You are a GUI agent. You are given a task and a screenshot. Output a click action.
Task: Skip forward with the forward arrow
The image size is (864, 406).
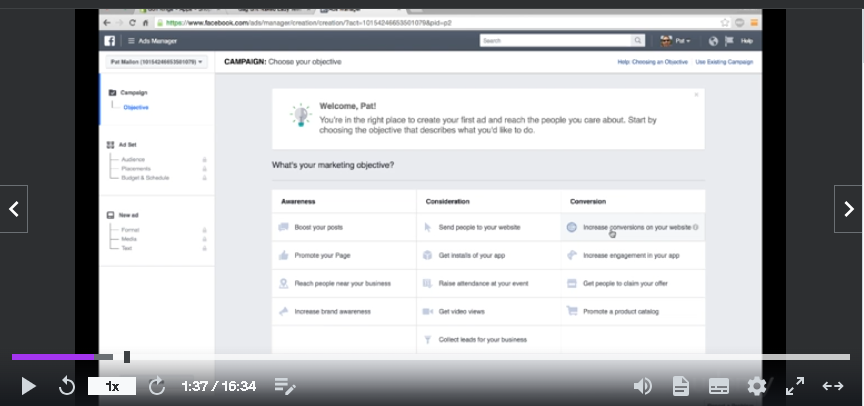coord(157,386)
